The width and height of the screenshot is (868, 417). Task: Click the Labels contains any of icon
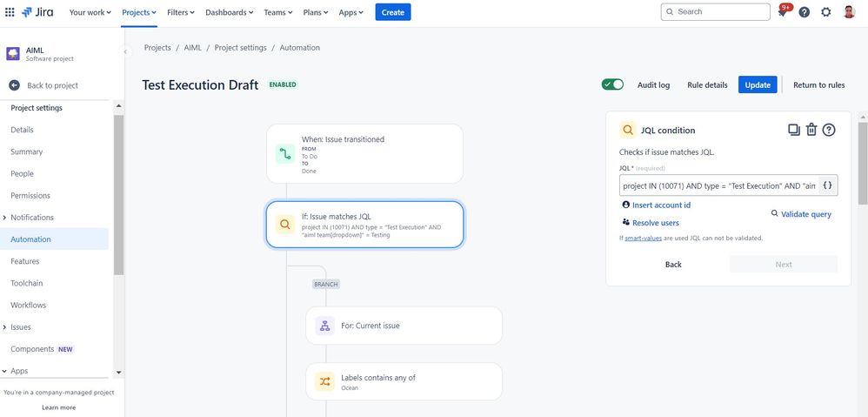(324, 381)
